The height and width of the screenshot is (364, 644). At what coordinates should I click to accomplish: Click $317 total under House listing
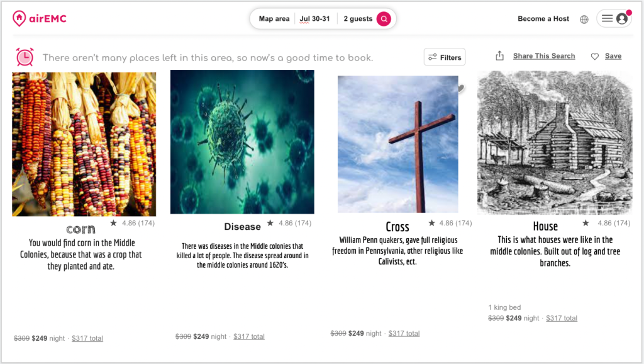point(562,318)
